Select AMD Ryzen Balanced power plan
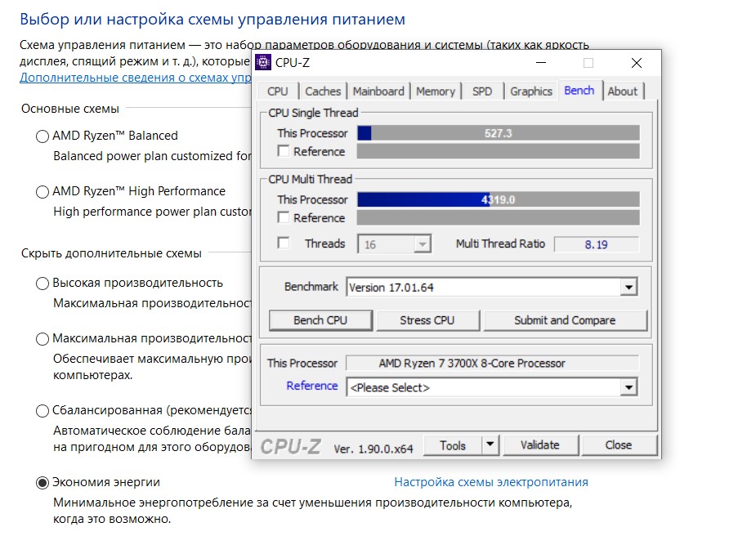 pos(42,136)
